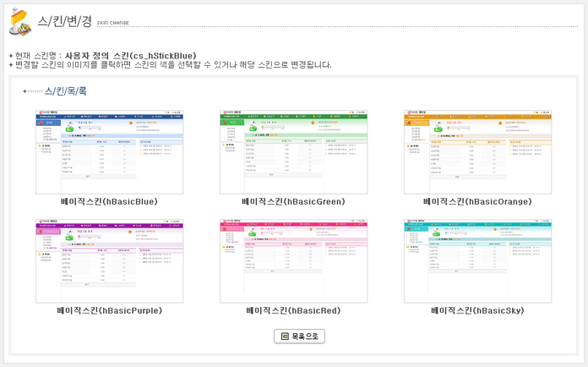Click the small icon inside 목록으로 button
The height and width of the screenshot is (367, 588).
285,336
